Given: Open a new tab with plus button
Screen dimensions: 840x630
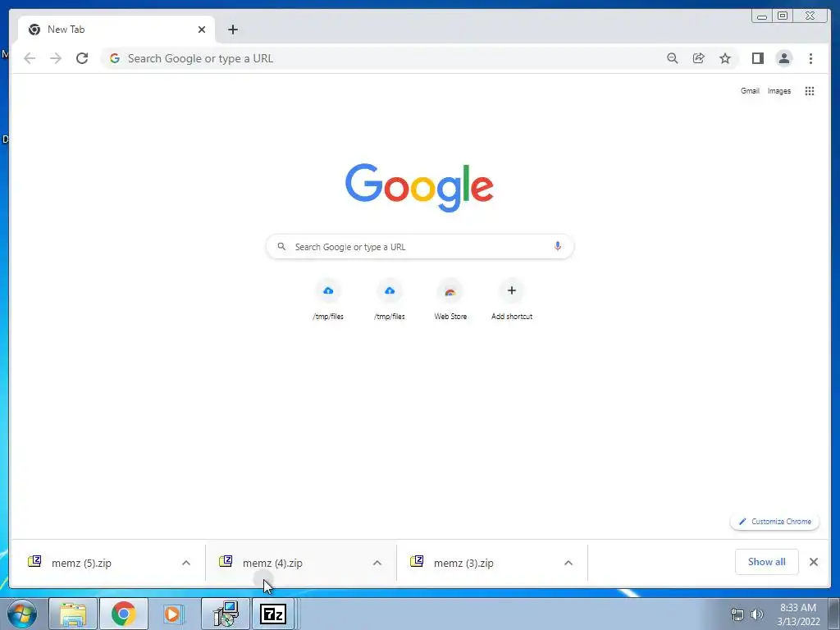Looking at the screenshot, I should pyautogui.click(x=232, y=30).
